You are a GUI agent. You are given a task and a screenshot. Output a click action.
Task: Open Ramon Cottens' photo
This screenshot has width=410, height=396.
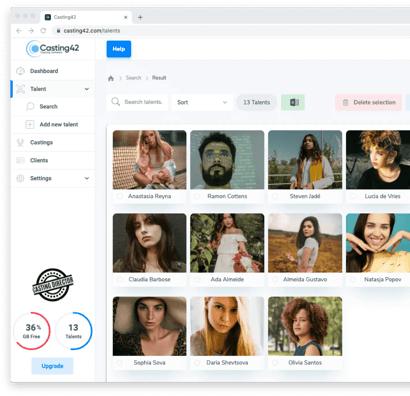coord(227,160)
